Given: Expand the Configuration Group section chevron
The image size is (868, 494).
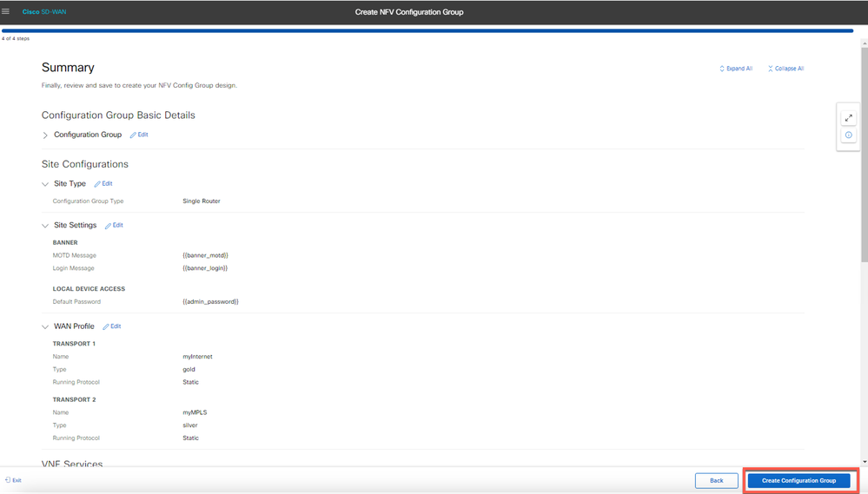Looking at the screenshot, I should (x=45, y=135).
